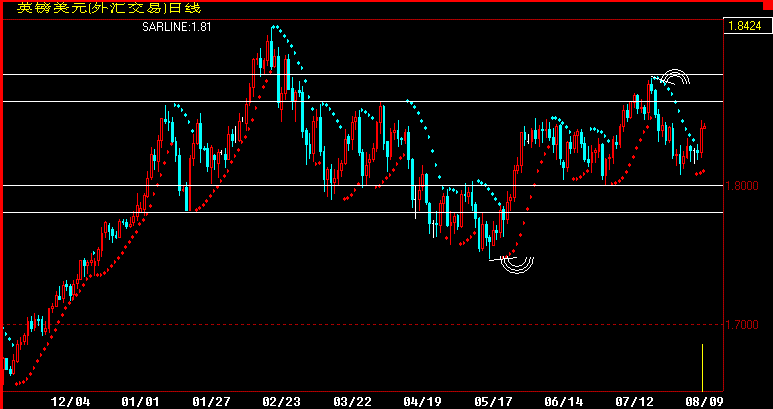Click the upper triple-arc marker near July peak
Screen dimensions: 773x409
point(676,77)
